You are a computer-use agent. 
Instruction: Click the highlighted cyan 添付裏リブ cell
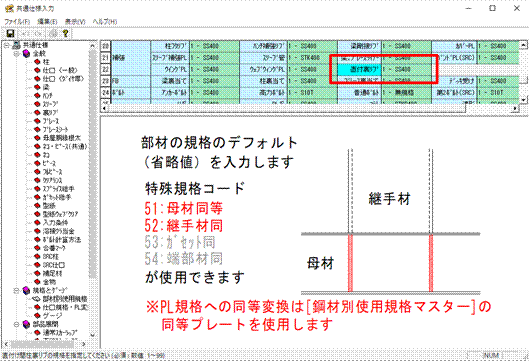[x=359, y=69]
